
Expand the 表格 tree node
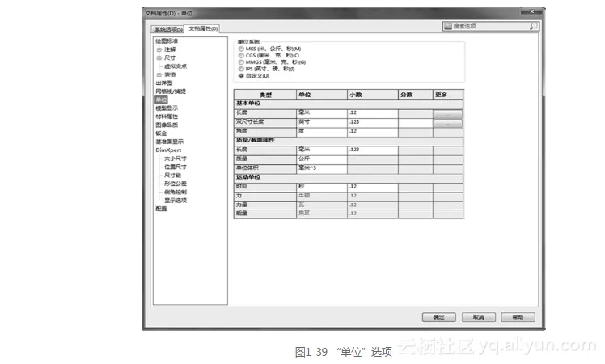pyautogui.click(x=159, y=74)
